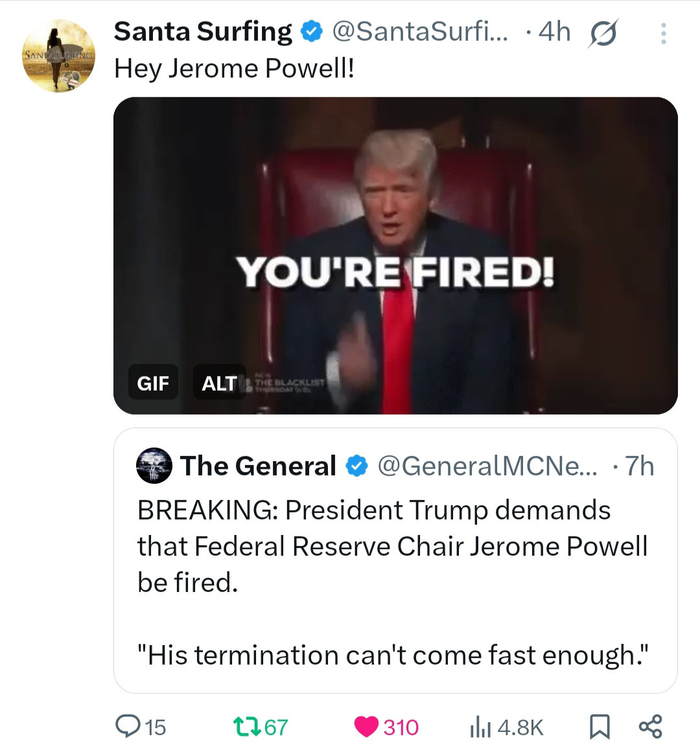Tap the Grok circle-slash icon
Image resolution: width=700 pixels, height=754 pixels.
(x=602, y=33)
